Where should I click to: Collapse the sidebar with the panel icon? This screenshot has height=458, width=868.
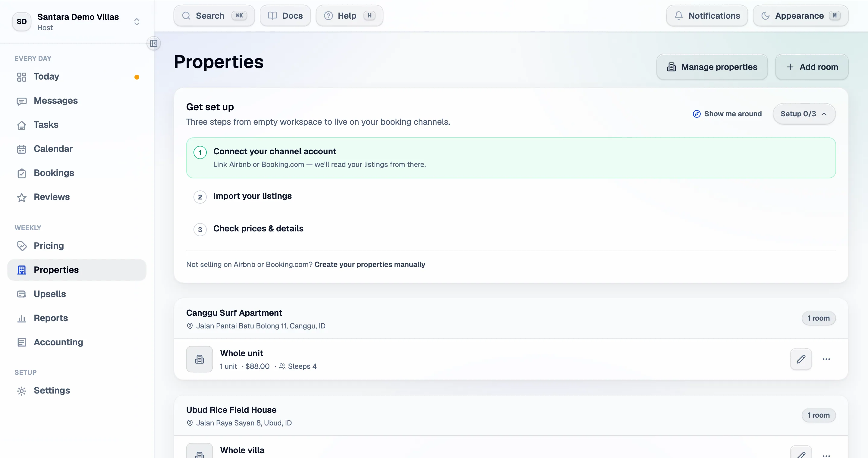(154, 43)
